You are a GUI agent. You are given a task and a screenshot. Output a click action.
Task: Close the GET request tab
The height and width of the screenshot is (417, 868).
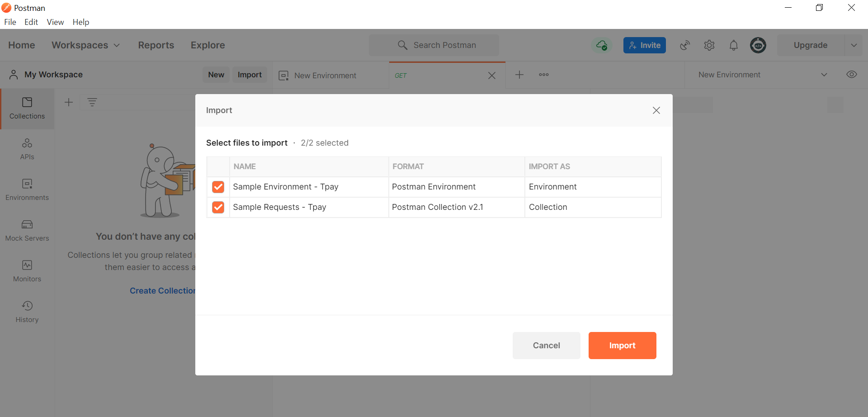point(492,76)
